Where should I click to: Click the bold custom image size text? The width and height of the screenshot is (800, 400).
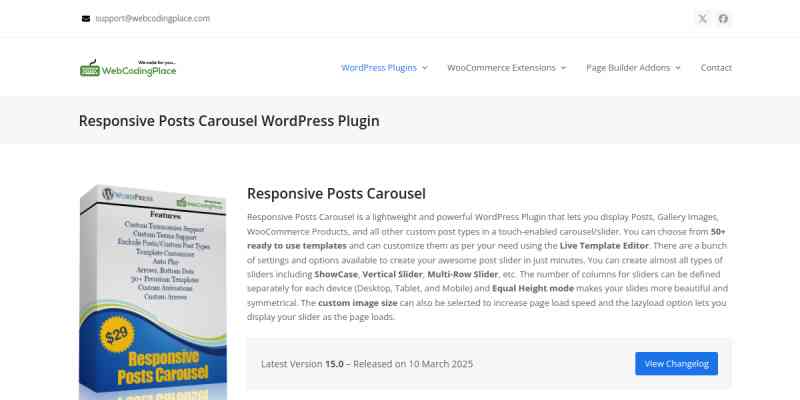[x=358, y=303]
